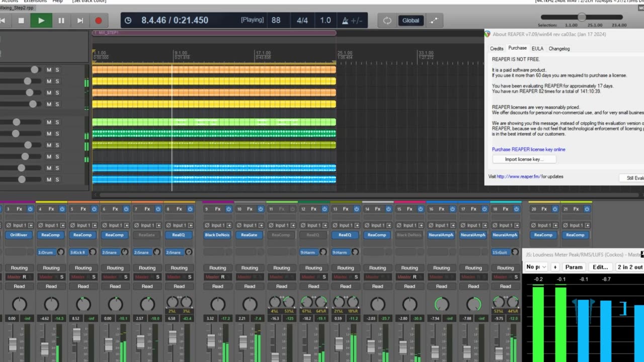This screenshot has height=362, width=644.
Task: Switch to Credits tab in About REAPER
Action: click(x=497, y=49)
